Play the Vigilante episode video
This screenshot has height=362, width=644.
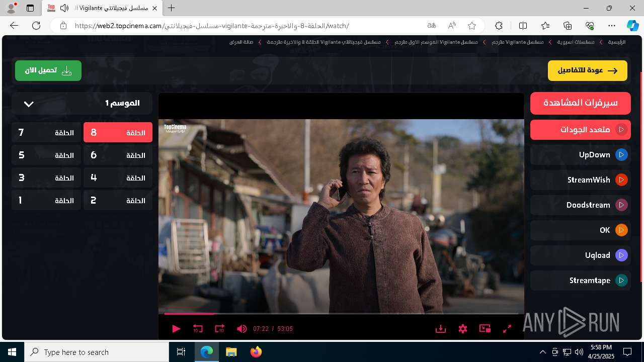(x=176, y=329)
